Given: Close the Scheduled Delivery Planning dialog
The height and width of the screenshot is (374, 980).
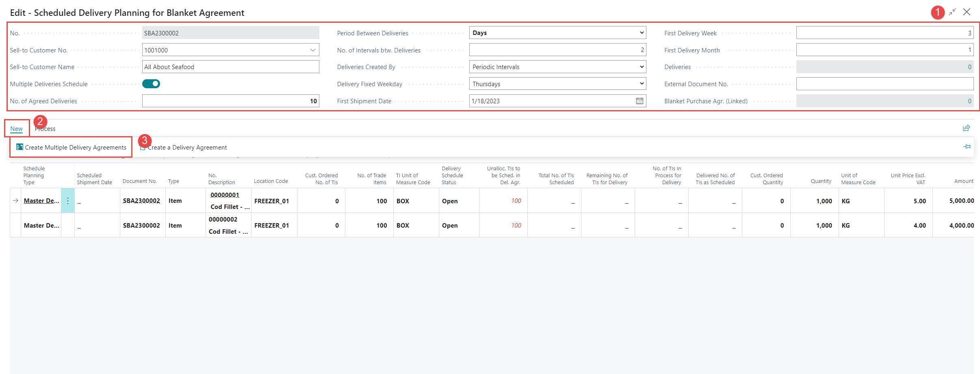Looking at the screenshot, I should pos(967,12).
